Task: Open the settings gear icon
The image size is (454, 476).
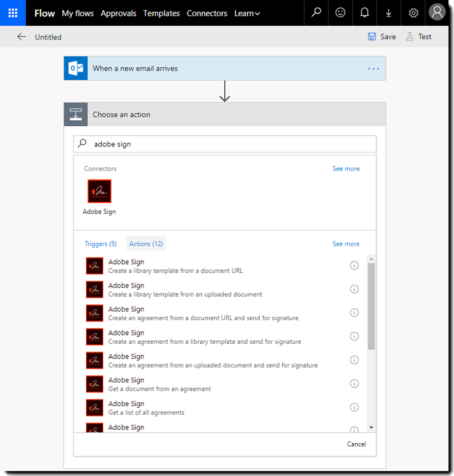Action: tap(414, 13)
